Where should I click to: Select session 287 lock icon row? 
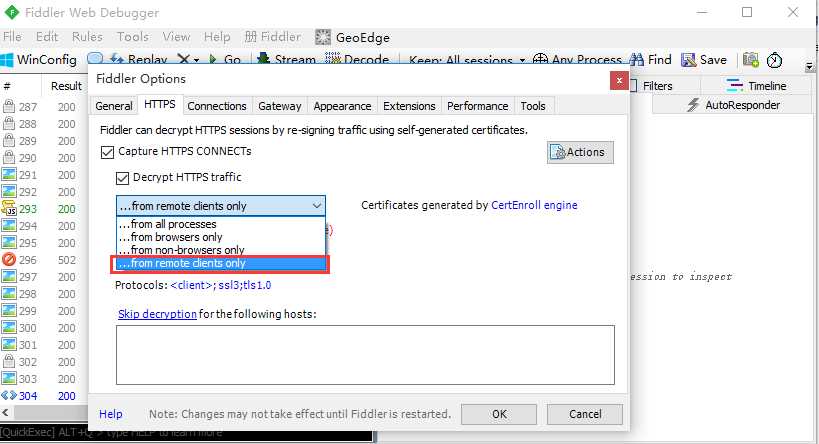coord(9,107)
